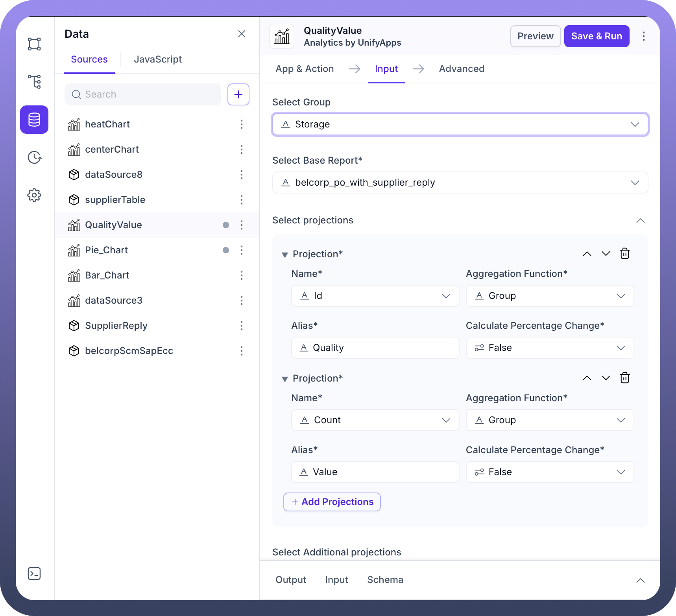
Task: Open the Output tab
Action: 291,580
